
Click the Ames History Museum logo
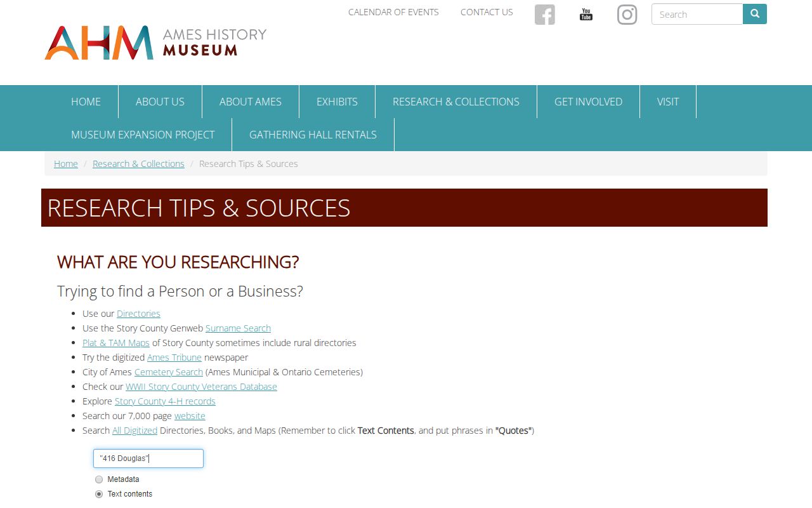pos(155,43)
